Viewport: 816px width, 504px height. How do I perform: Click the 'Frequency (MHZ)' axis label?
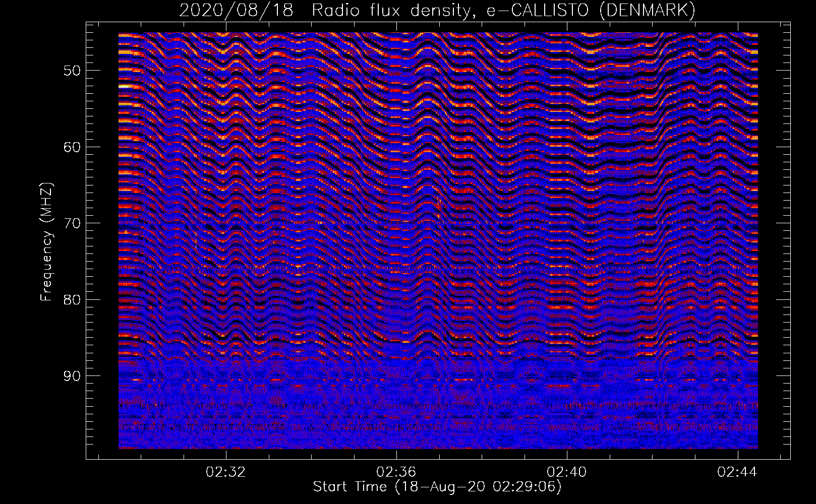tap(46, 242)
